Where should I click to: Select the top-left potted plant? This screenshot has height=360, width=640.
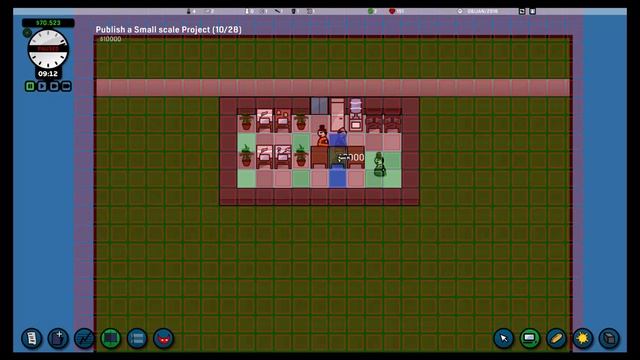(246, 122)
